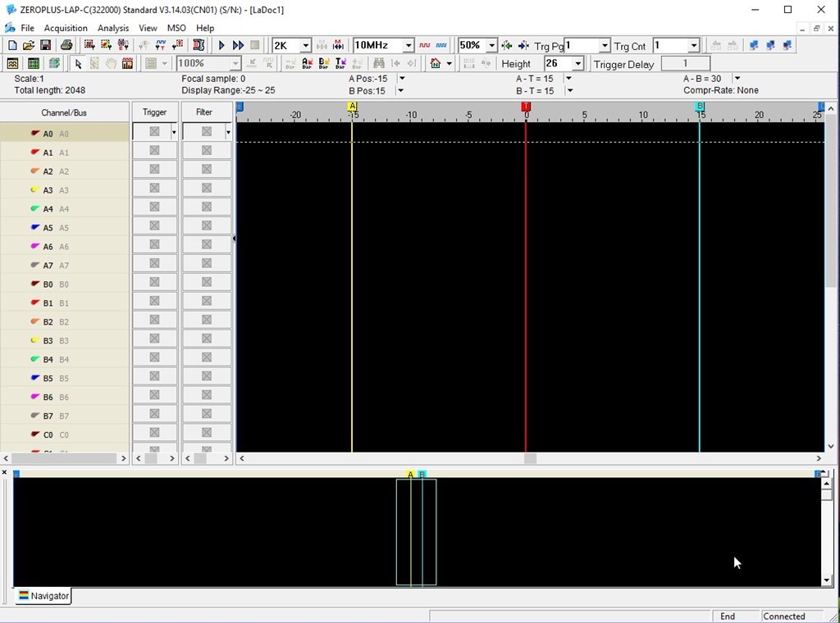Click the Print icon in toolbar
The height and width of the screenshot is (623, 840).
click(x=66, y=46)
